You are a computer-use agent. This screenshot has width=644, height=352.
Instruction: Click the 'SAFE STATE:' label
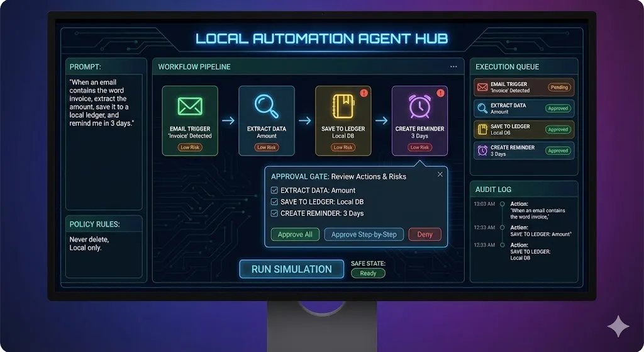point(368,263)
